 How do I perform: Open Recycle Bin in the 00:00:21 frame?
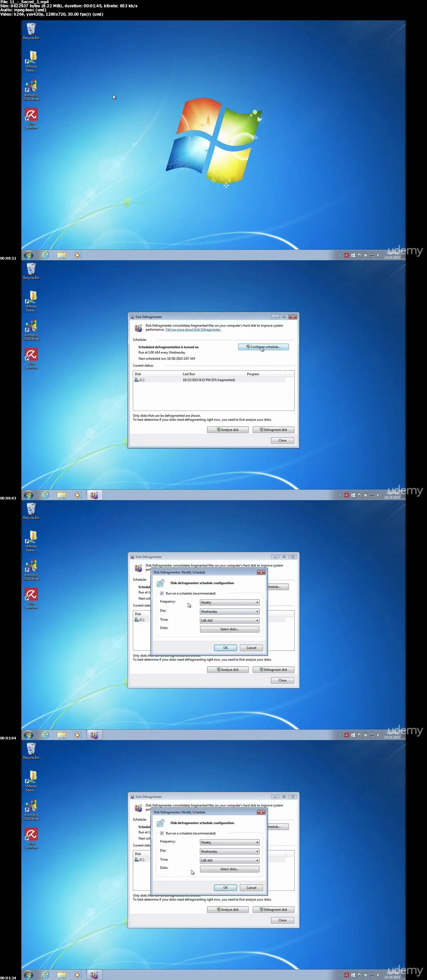pos(31,31)
